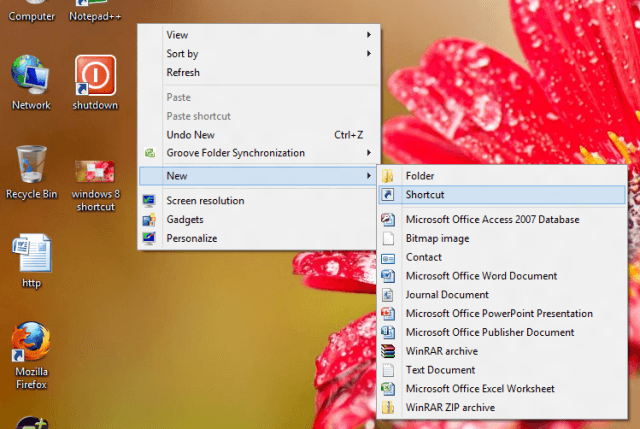Image resolution: width=640 pixels, height=429 pixels.
Task: Open the View menu entry
Action: [259, 35]
